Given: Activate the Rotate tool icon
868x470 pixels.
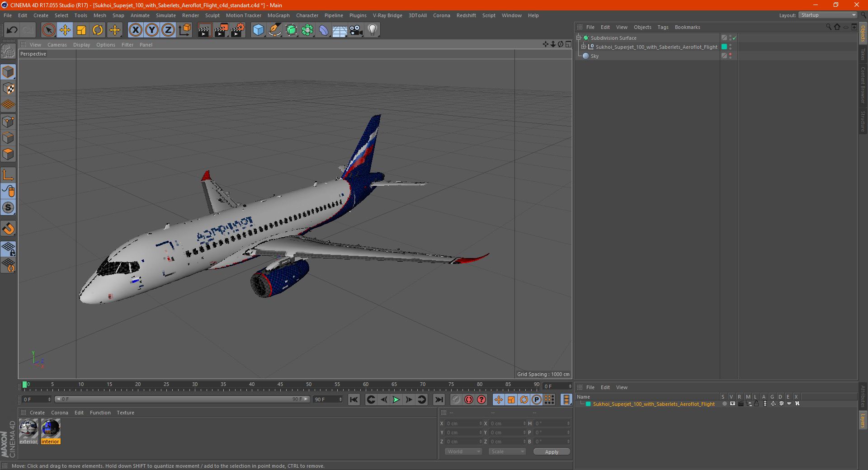Looking at the screenshot, I should coord(98,30).
